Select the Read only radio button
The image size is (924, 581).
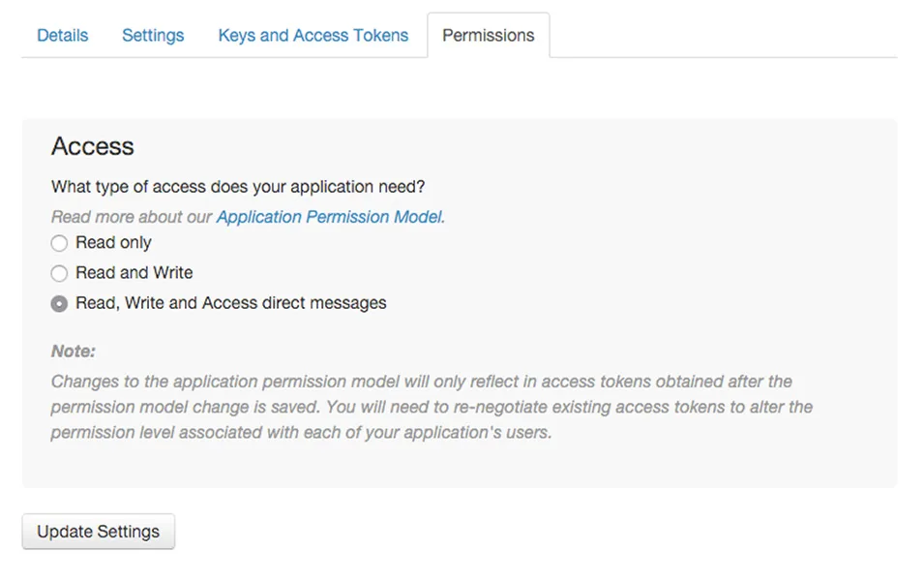pos(59,243)
